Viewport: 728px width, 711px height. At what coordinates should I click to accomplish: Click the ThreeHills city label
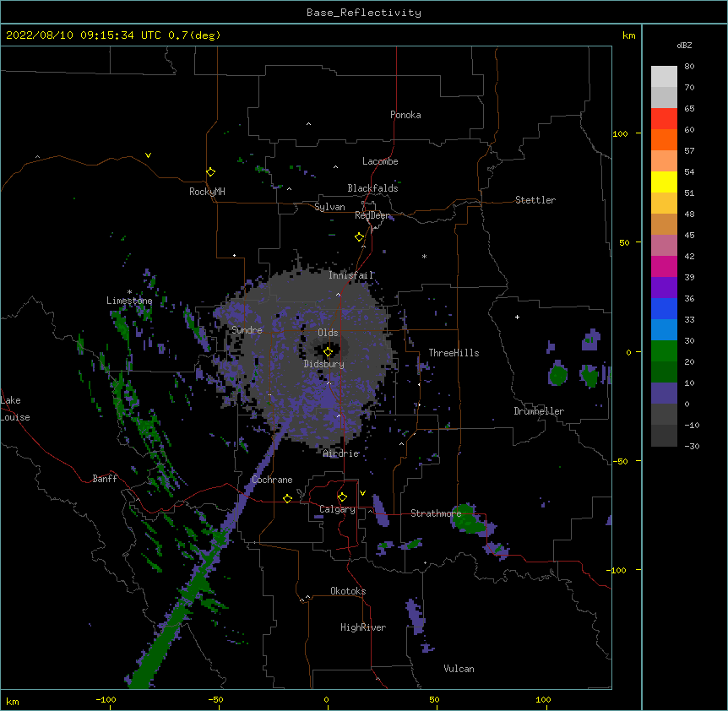(x=454, y=353)
